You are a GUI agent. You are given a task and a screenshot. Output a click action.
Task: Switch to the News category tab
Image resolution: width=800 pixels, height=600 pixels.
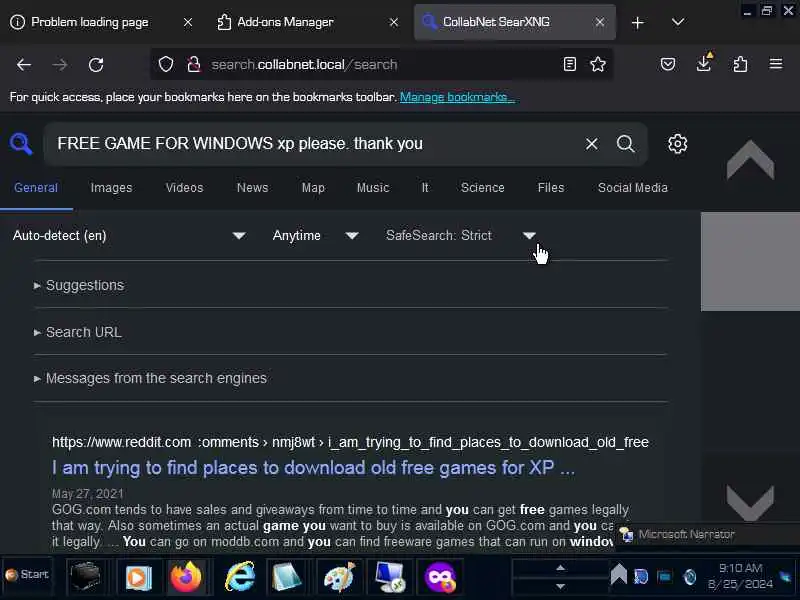[253, 188]
